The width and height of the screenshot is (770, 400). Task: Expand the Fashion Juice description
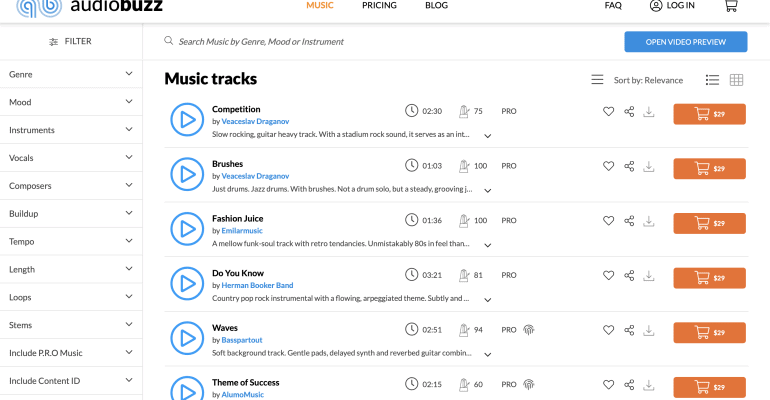(x=488, y=245)
